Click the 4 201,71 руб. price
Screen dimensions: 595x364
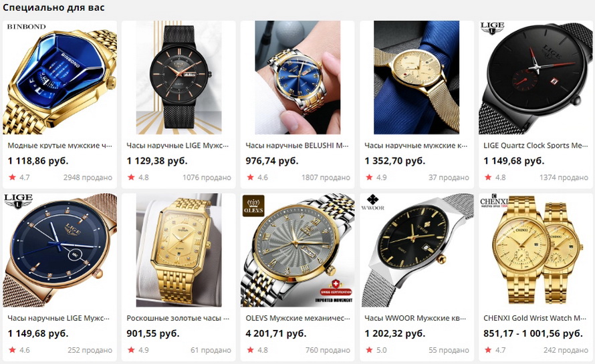point(276,334)
